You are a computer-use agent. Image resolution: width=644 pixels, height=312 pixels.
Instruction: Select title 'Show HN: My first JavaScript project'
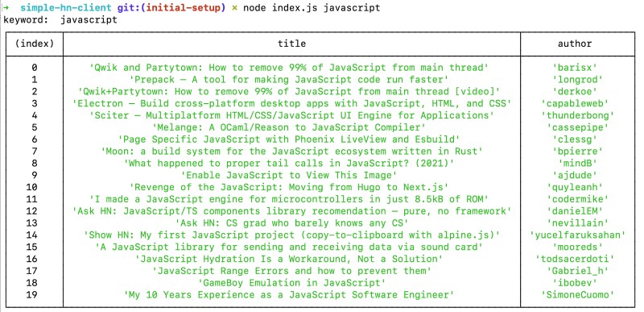click(291, 235)
